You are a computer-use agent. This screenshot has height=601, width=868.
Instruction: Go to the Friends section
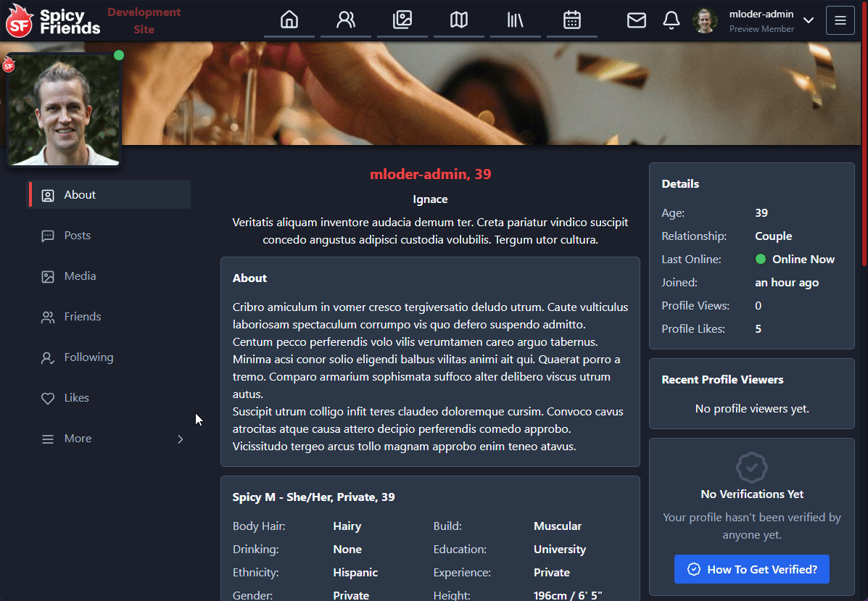82,317
